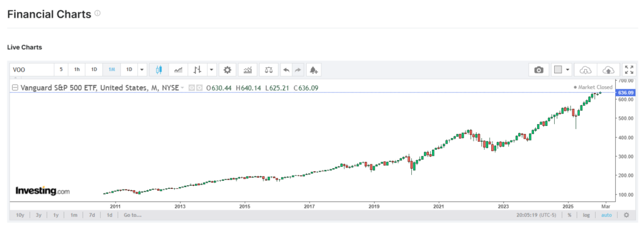This screenshot has height=228, width=644.
Task: Open the info icon beside Financial Charts
Action: point(97,13)
